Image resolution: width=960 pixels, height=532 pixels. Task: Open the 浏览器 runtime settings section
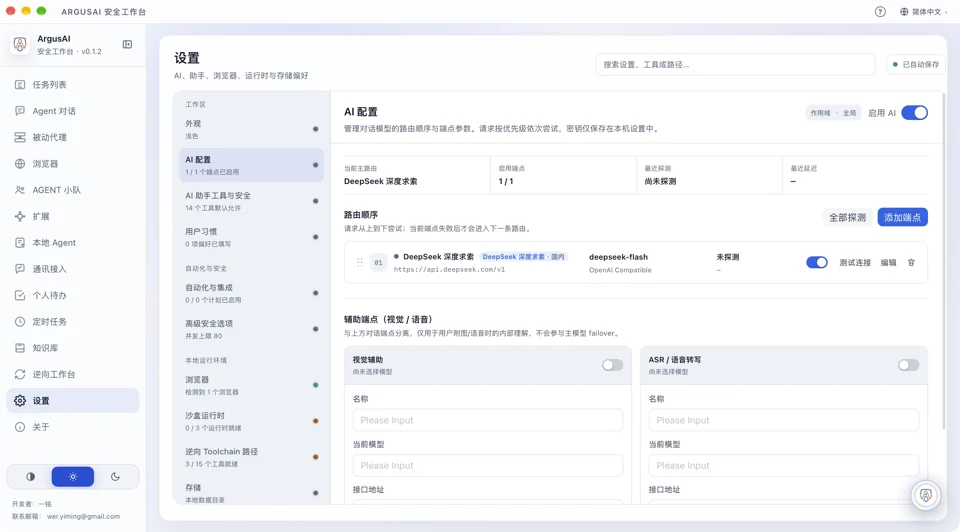click(x=251, y=385)
